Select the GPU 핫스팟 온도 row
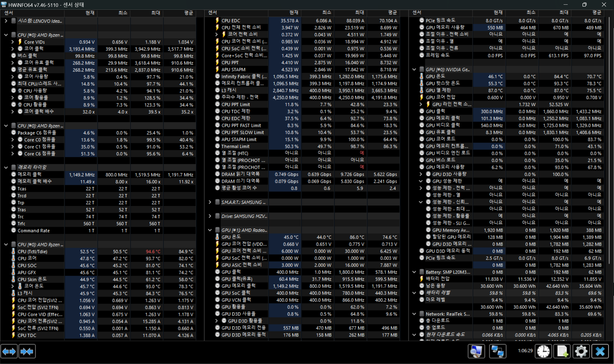The width and height of the screenshot is (614, 364). [443, 83]
